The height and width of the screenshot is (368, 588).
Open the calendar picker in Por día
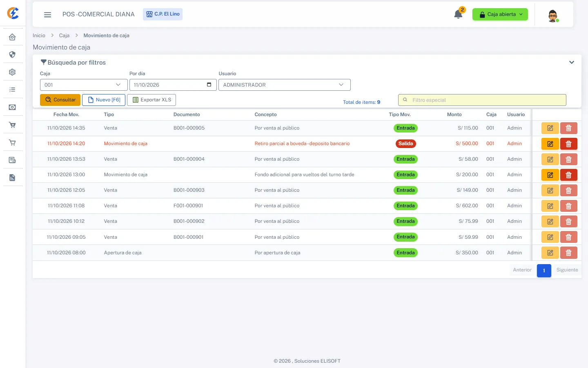pos(209,85)
